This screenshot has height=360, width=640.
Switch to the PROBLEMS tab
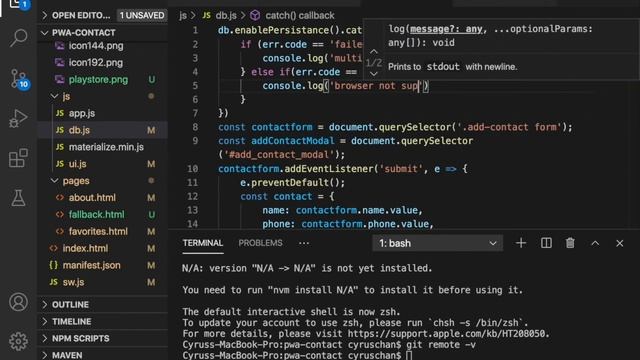click(x=260, y=243)
